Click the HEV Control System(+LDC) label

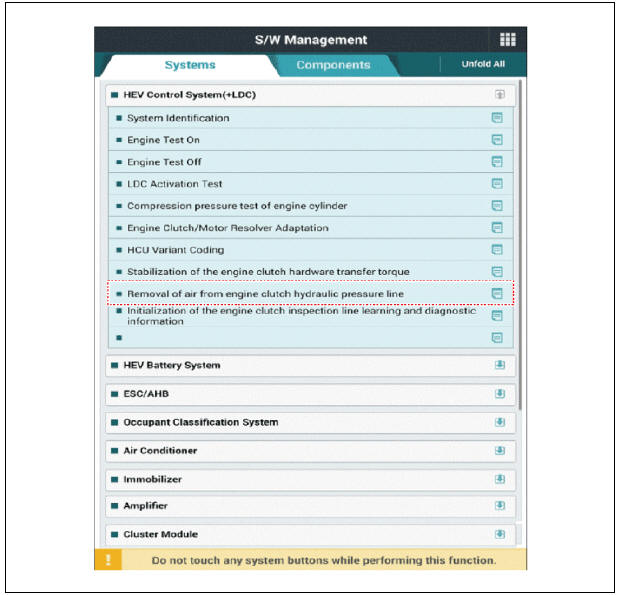(190, 95)
